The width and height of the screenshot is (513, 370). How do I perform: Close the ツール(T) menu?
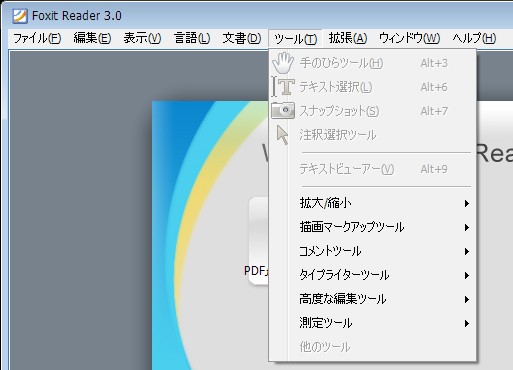point(295,39)
